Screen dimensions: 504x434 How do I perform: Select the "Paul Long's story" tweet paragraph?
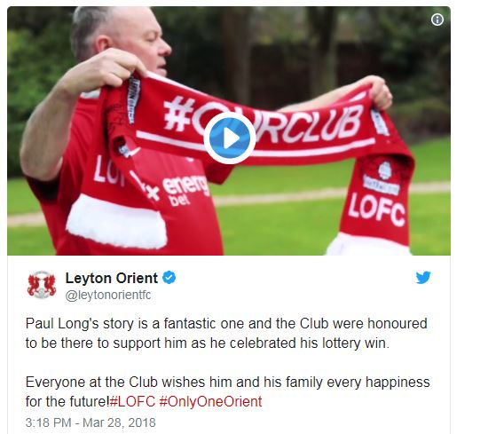[226, 334]
